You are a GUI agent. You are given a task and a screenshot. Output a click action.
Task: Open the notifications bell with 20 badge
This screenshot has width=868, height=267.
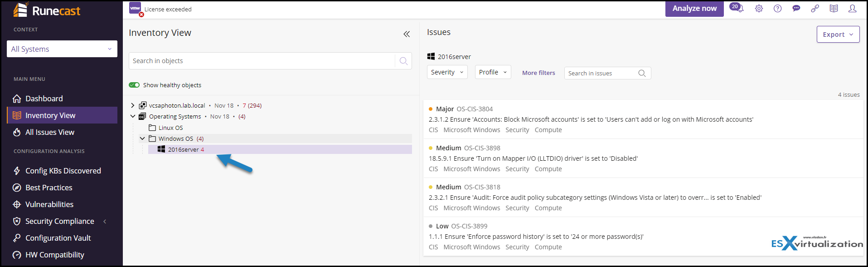point(737,8)
